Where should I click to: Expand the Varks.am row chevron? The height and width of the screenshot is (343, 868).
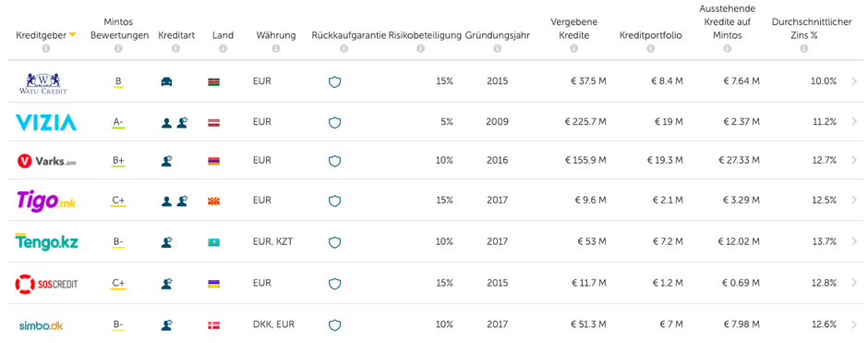click(854, 160)
